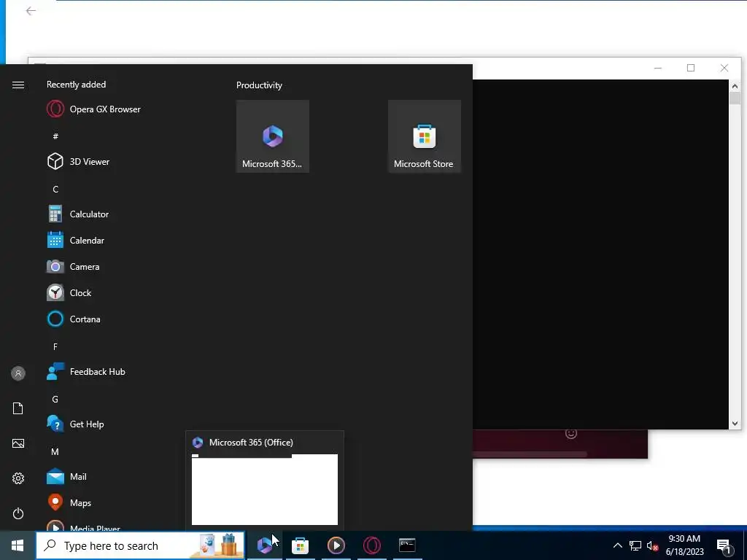Select Microsoft 365 (Office) preview thumbnail
747x560 pixels.
coord(264,489)
